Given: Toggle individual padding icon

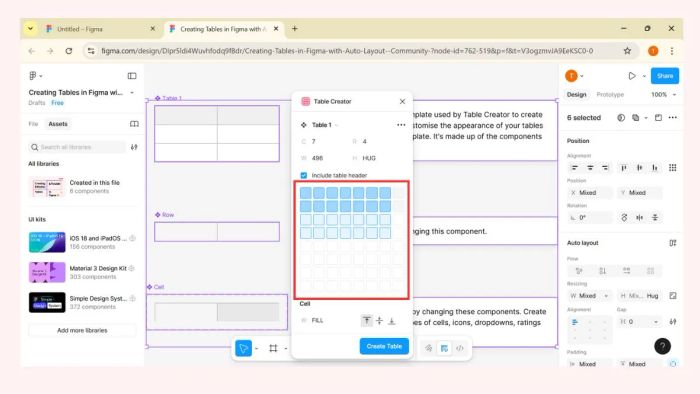Looking at the screenshot, I should (673, 364).
